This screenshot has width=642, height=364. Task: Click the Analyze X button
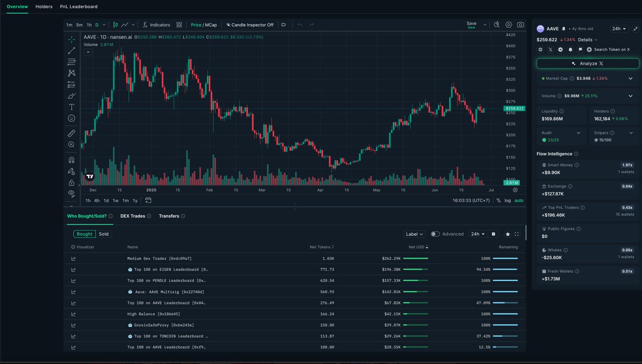pos(587,63)
